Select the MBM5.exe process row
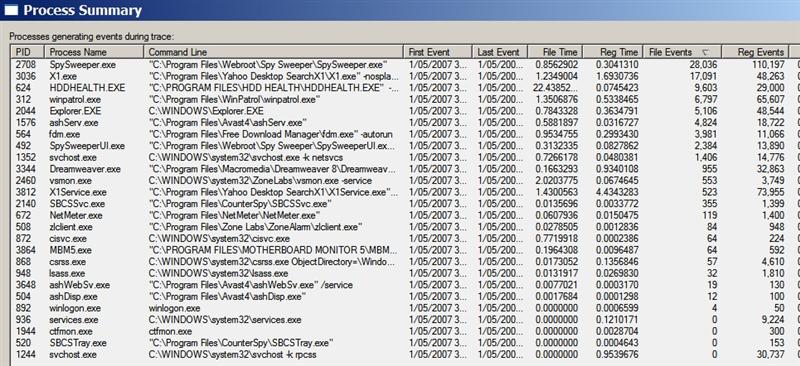 pos(405,250)
